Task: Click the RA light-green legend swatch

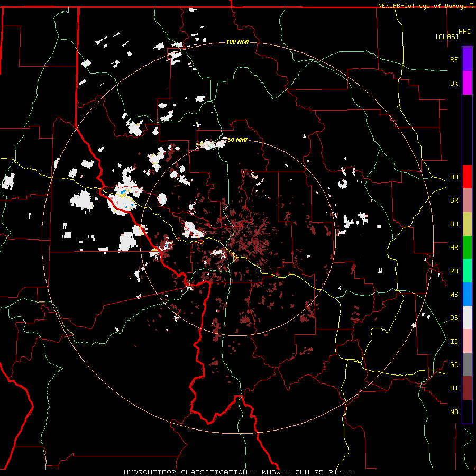Action: click(467, 271)
